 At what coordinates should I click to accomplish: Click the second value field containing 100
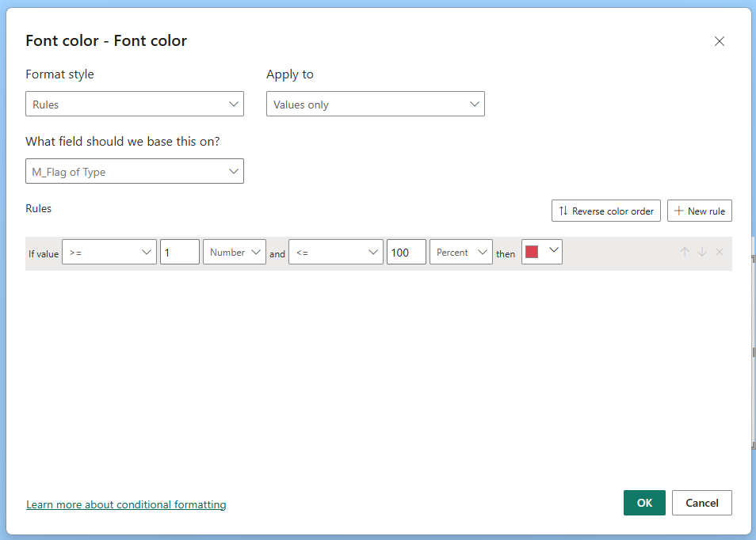[407, 252]
